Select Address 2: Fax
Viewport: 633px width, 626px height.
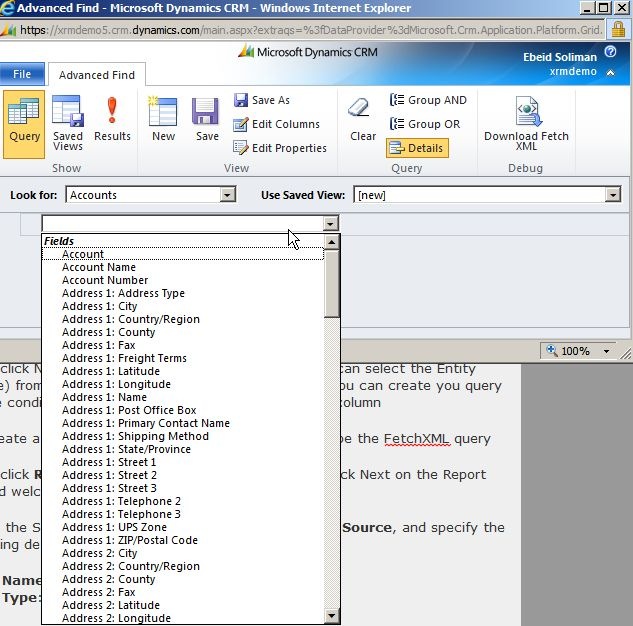[x=183, y=592]
